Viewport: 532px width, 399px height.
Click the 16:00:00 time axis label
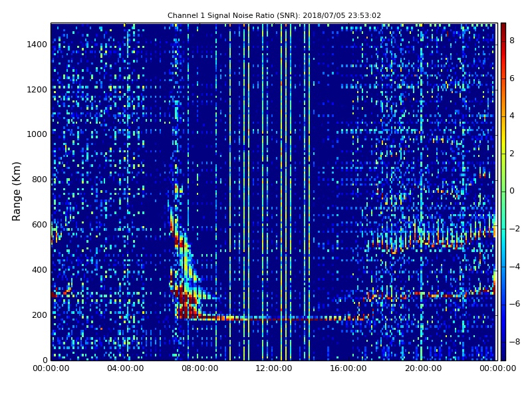(348, 368)
